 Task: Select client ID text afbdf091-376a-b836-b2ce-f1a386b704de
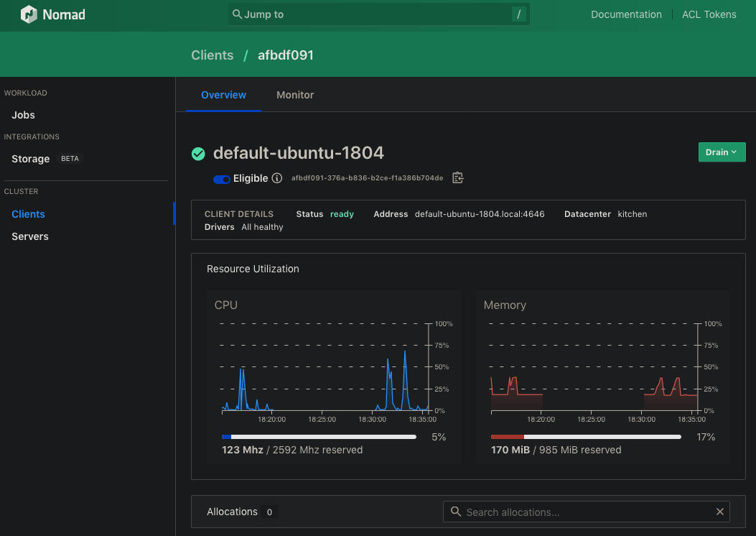[x=367, y=178]
